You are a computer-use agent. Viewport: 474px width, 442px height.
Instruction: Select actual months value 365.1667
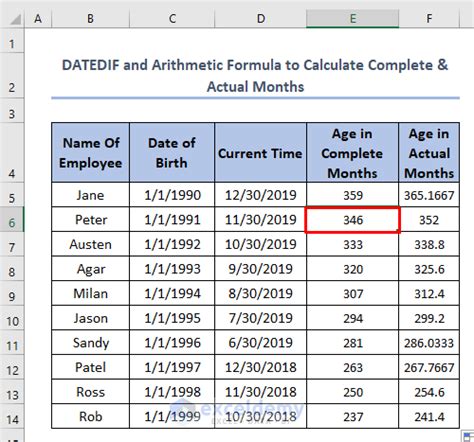[429, 195]
